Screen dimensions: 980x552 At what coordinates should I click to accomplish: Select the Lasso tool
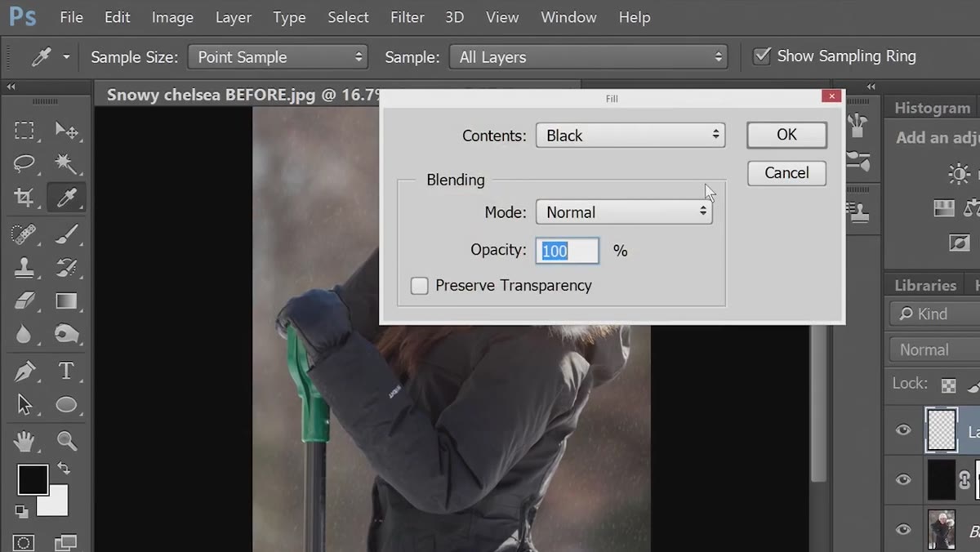tap(24, 163)
